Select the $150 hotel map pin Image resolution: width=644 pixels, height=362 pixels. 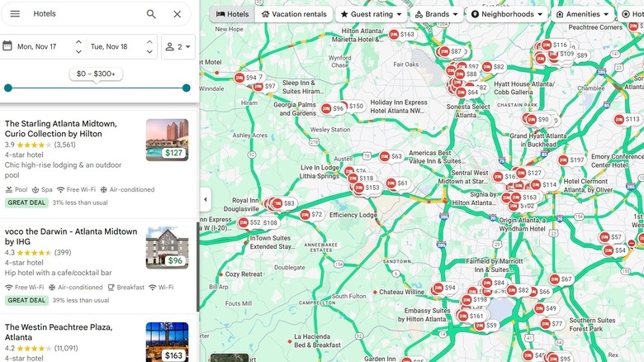click(356, 106)
